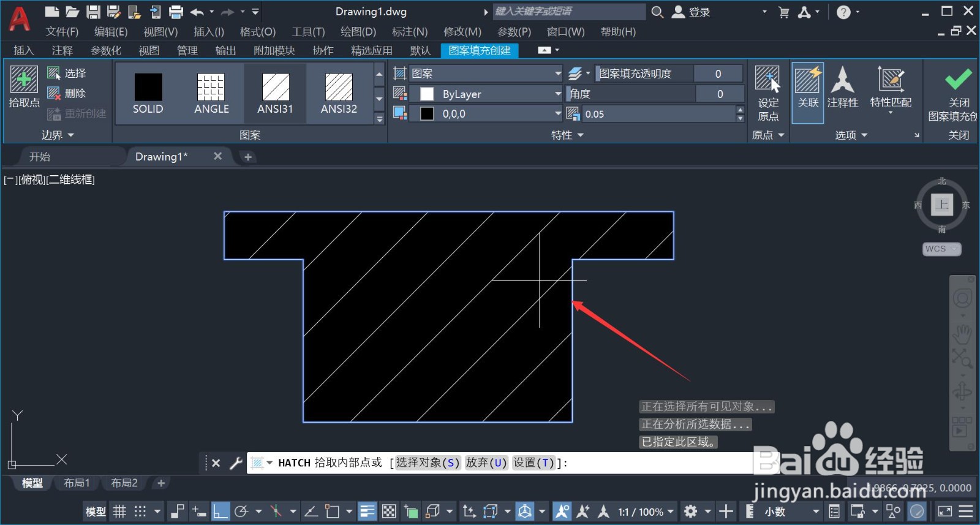The image size is (980, 525).
Task: Select the ANSI32 hatch pattern
Action: coord(339,93)
